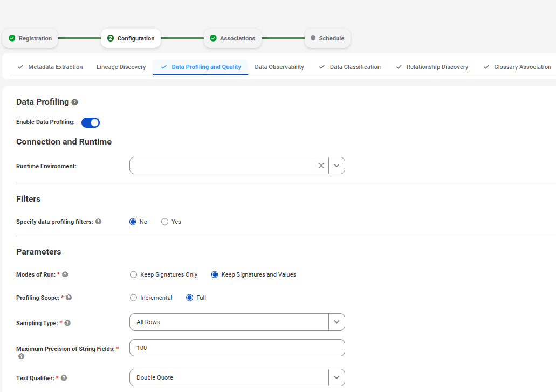Image resolution: width=556 pixels, height=392 pixels.
Task: Select No for data profiling filters
Action: (x=133, y=222)
